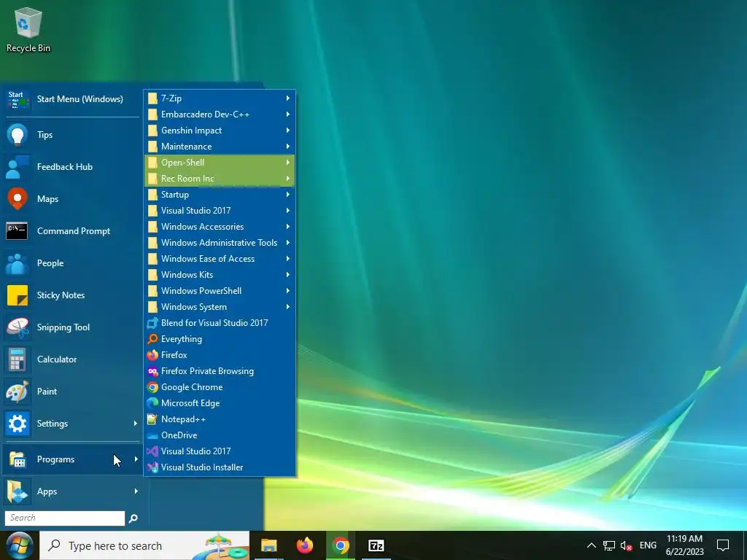Click the muted volume tray icon
The width and height of the screenshot is (747, 560).
(x=627, y=545)
